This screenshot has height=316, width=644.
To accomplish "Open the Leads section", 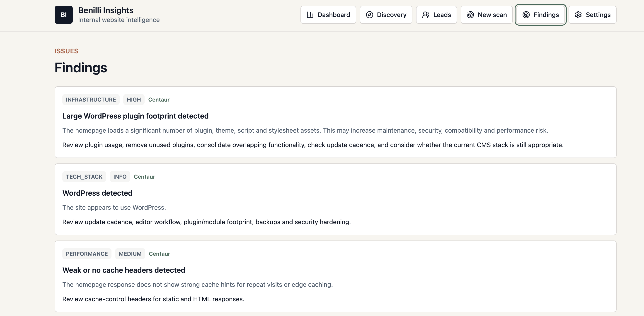I will [x=436, y=15].
